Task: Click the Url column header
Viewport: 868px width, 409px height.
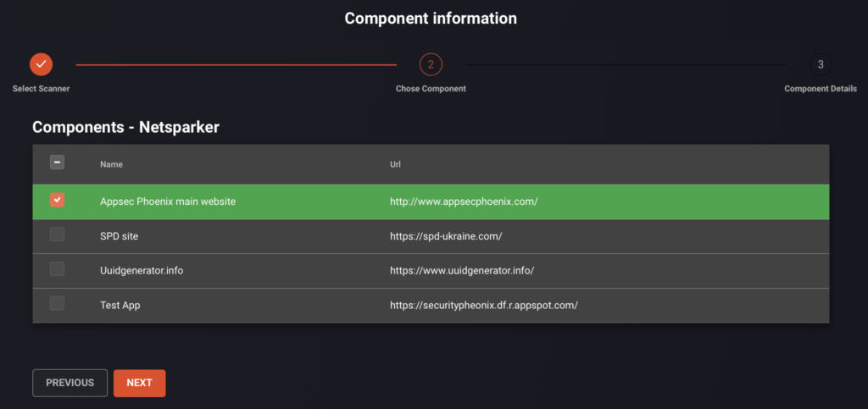Action: pos(395,165)
